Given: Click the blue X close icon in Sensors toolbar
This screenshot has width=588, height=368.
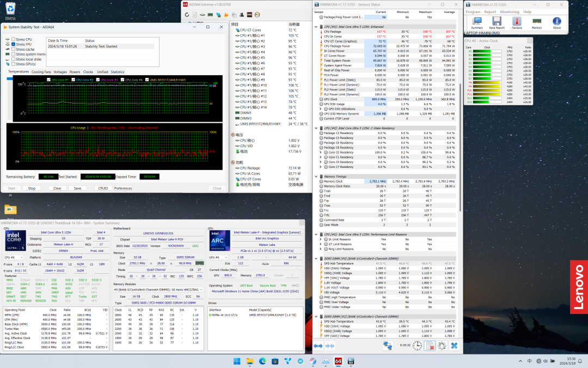Looking at the screenshot, I should [x=454, y=346].
